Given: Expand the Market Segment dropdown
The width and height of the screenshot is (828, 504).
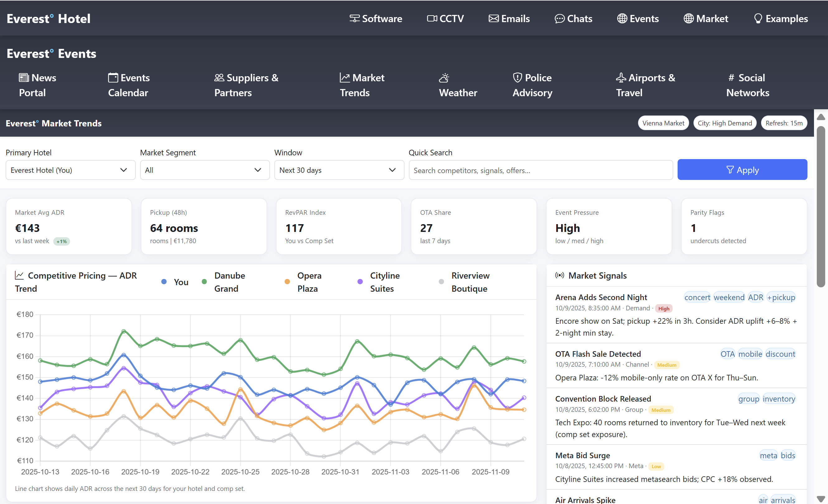Looking at the screenshot, I should coord(205,170).
